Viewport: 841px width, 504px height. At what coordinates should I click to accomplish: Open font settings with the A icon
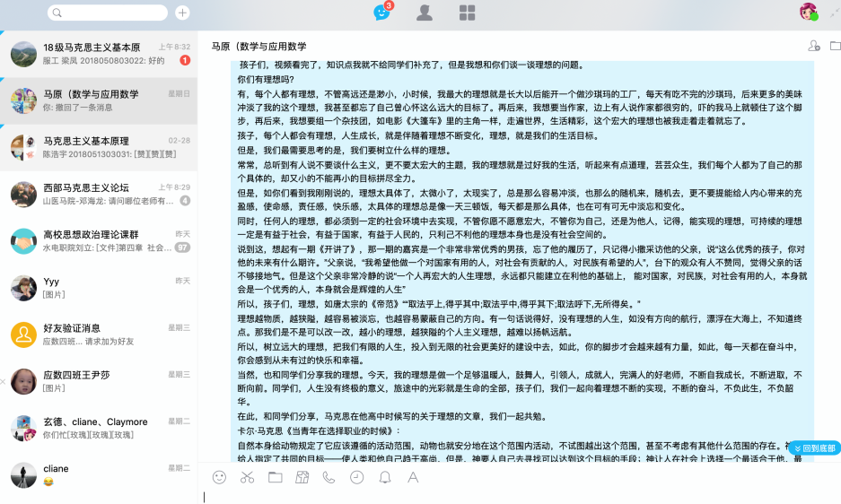(x=413, y=477)
